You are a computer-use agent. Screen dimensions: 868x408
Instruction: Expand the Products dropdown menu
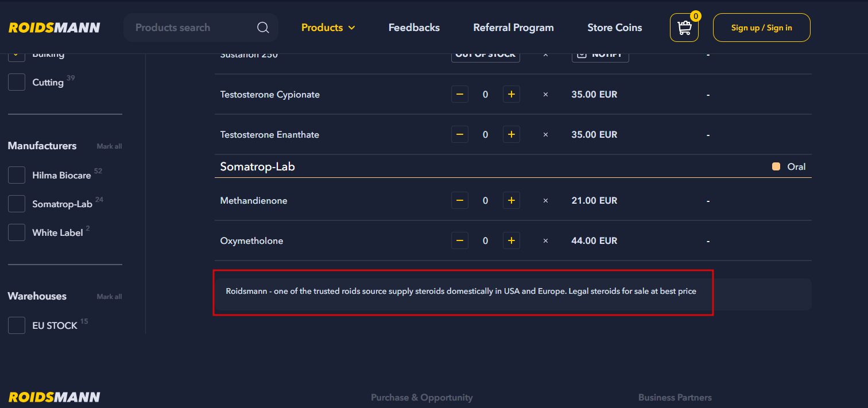[x=328, y=28]
